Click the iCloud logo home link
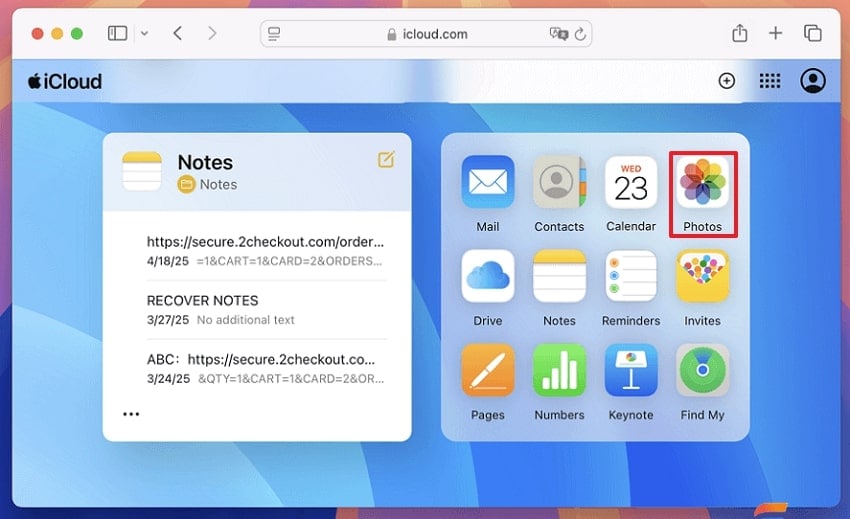 (65, 81)
